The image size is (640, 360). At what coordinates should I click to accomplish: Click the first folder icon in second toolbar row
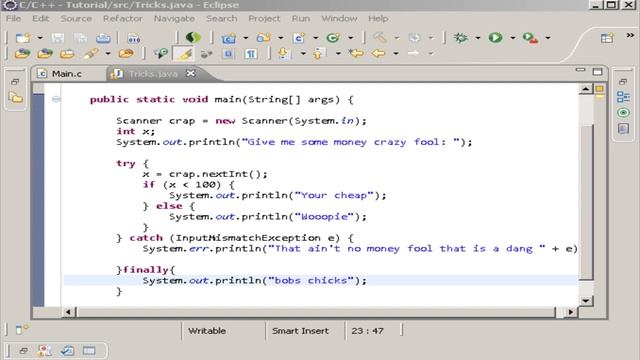coord(22,53)
